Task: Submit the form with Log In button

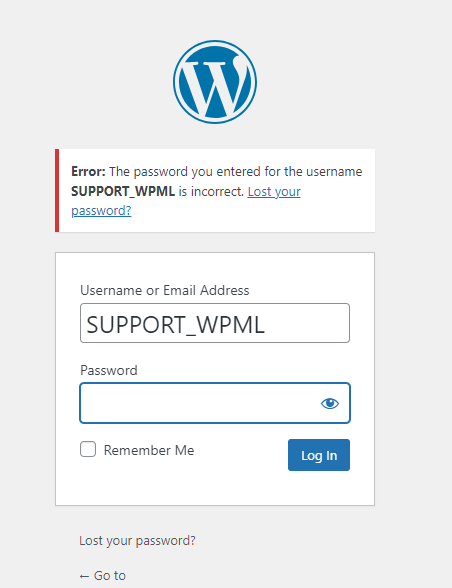Action: pos(319,455)
